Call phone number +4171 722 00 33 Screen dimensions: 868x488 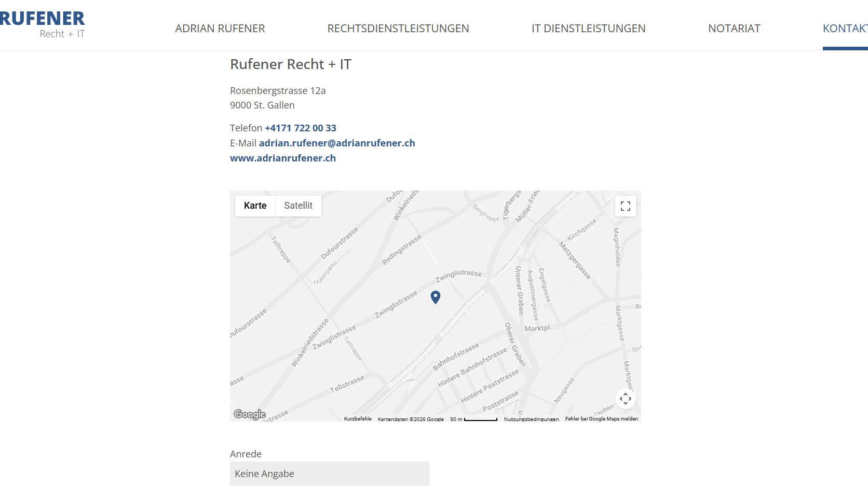[x=301, y=128]
